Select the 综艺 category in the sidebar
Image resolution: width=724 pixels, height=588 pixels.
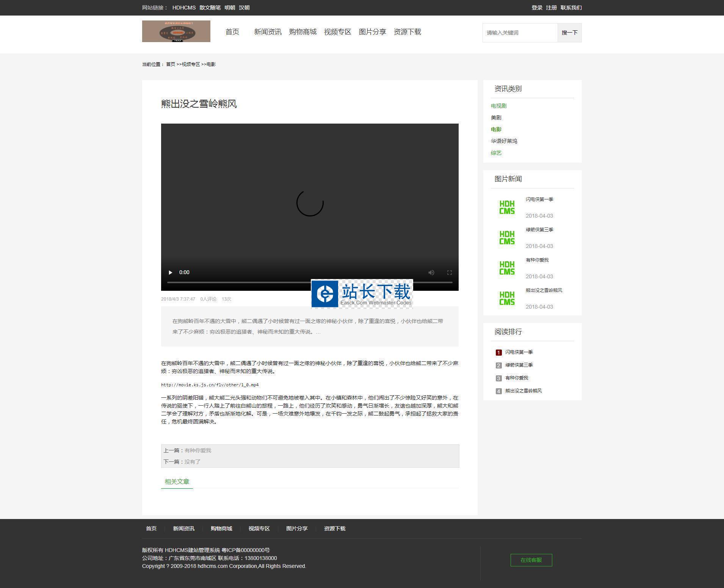496,153
